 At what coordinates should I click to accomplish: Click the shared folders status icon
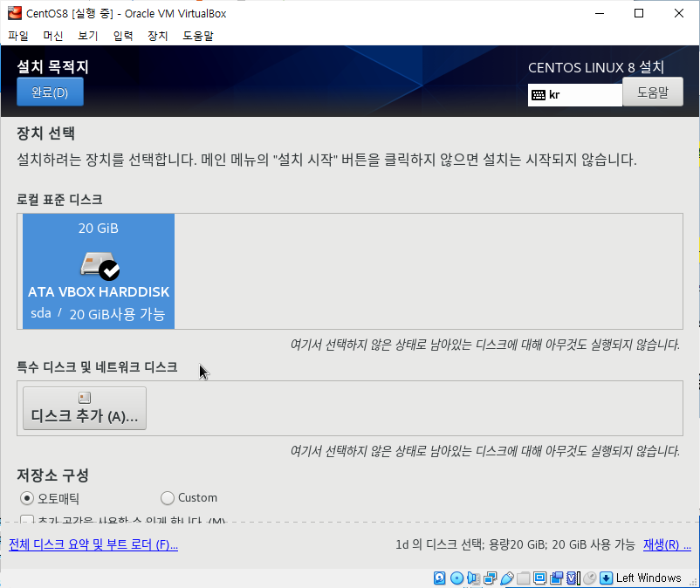pyautogui.click(x=523, y=578)
